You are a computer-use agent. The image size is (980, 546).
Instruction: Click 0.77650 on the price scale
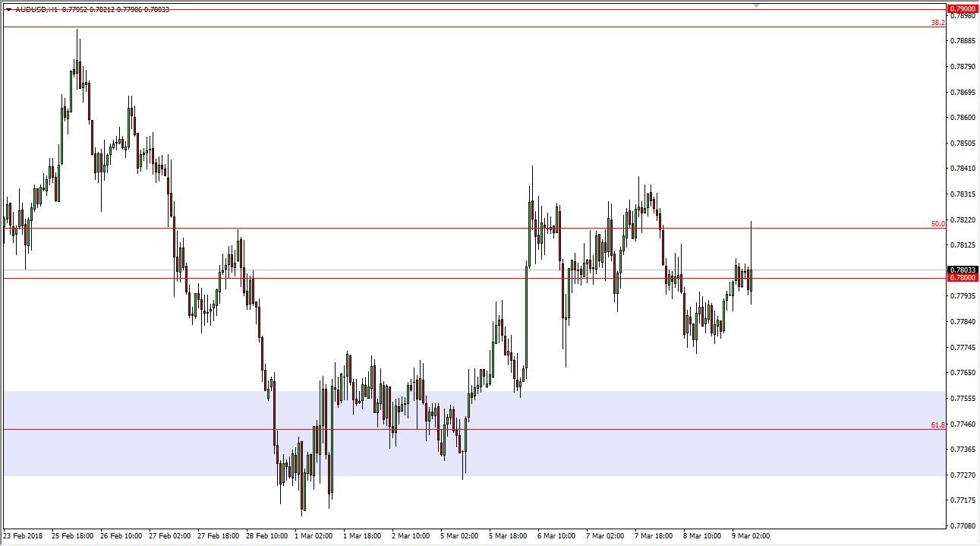coord(962,373)
